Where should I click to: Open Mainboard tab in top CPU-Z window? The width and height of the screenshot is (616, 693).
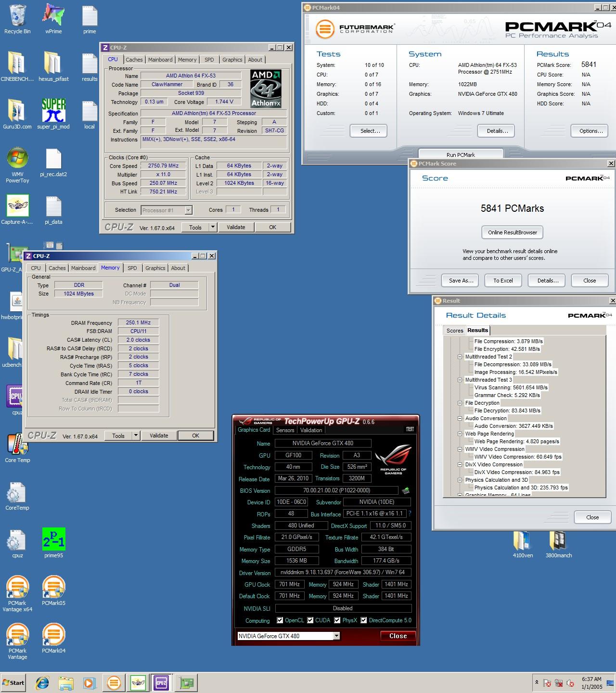pos(160,60)
